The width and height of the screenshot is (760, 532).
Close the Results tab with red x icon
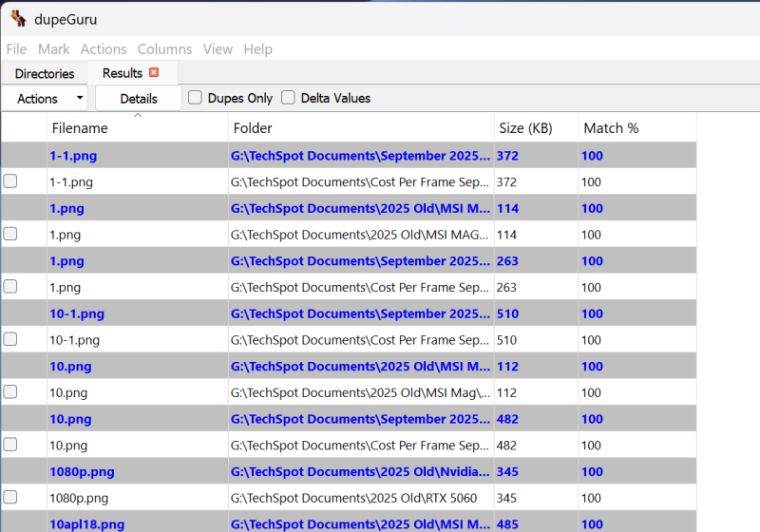154,73
